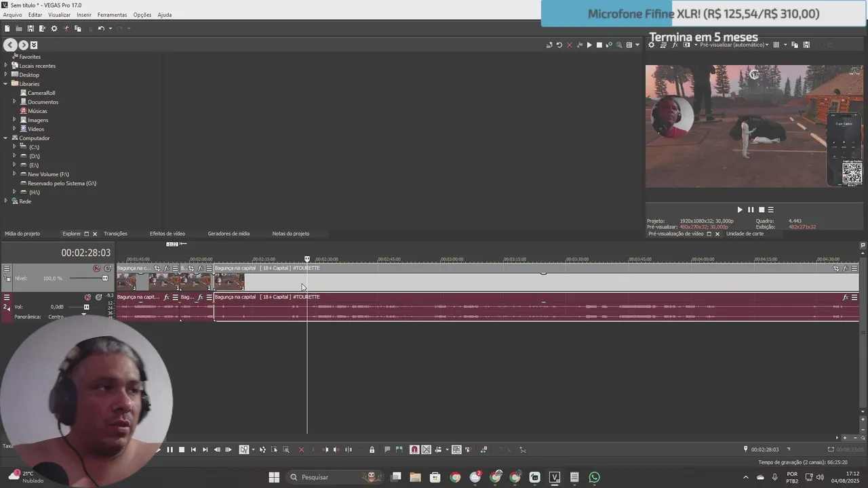868x488 pixels.
Task: Undo the last action
Action: (100, 28)
